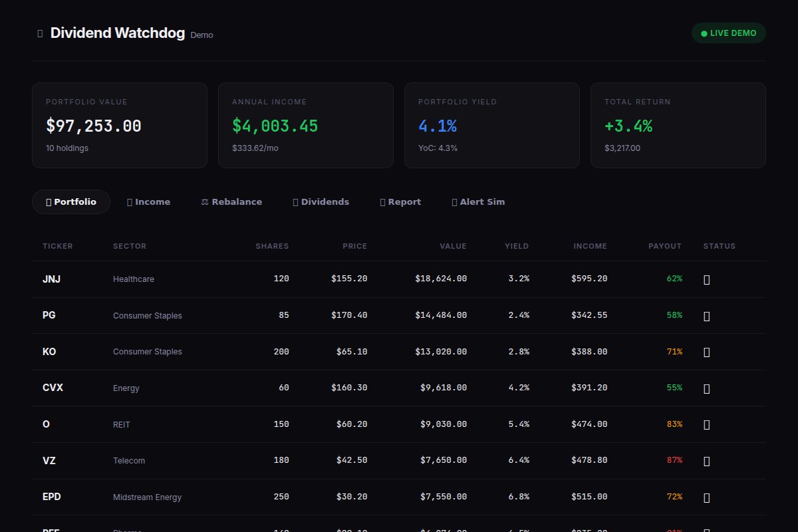Click the Portfolio Value summary card
The image size is (798, 532).
[120, 125]
